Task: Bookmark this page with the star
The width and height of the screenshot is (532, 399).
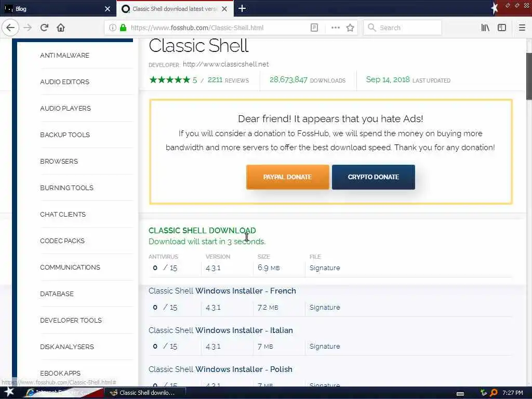Action: pos(350,28)
